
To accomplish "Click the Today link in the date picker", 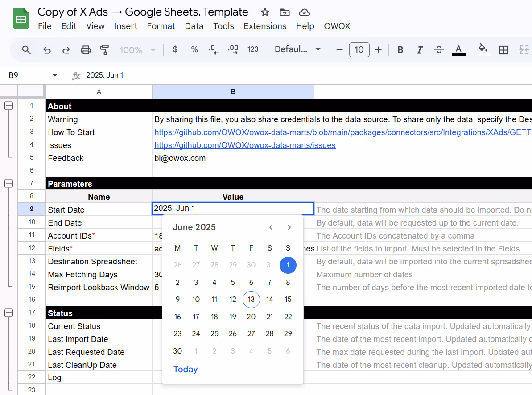I will coord(186,369).
